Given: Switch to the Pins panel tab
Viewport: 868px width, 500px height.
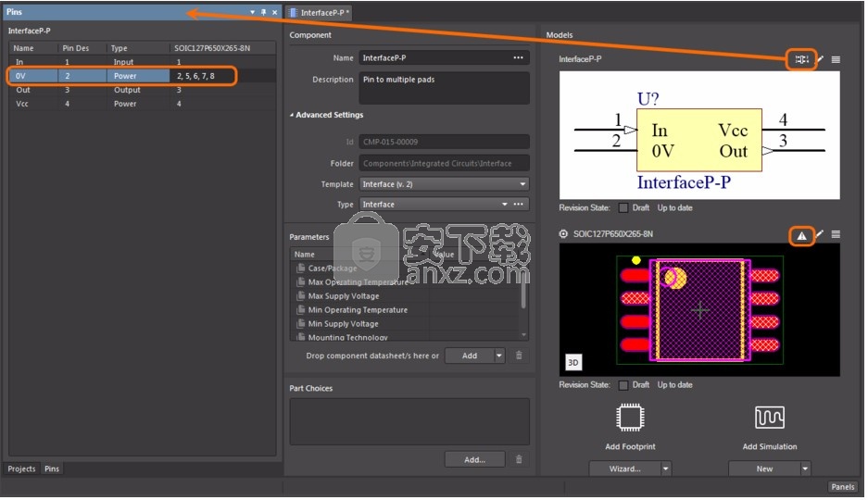Looking at the screenshot, I should click(52, 469).
